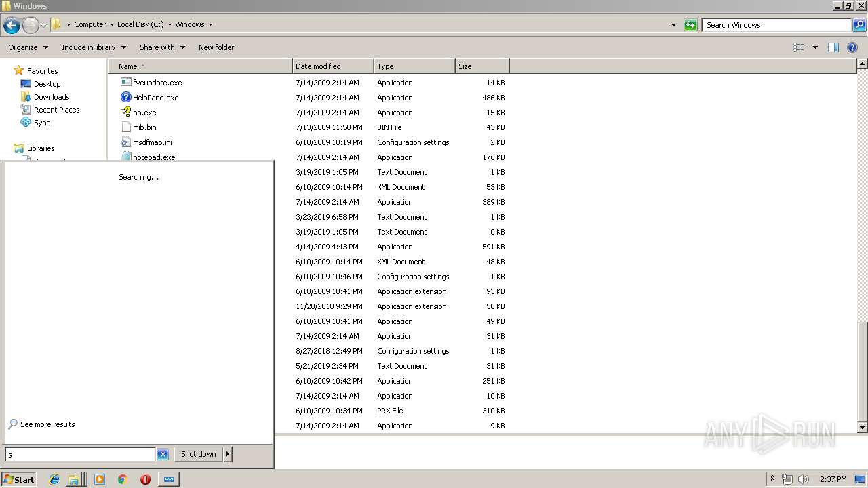
Task: Open the Organize menu
Action: click(28, 47)
